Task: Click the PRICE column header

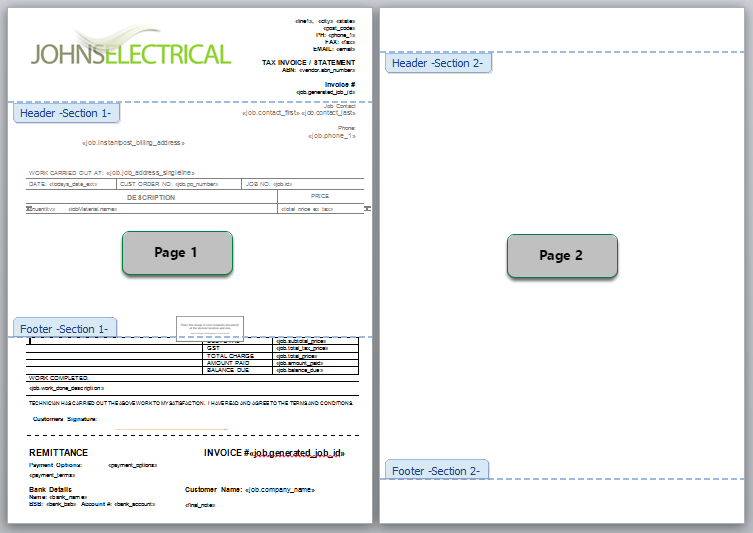Action: [320, 196]
